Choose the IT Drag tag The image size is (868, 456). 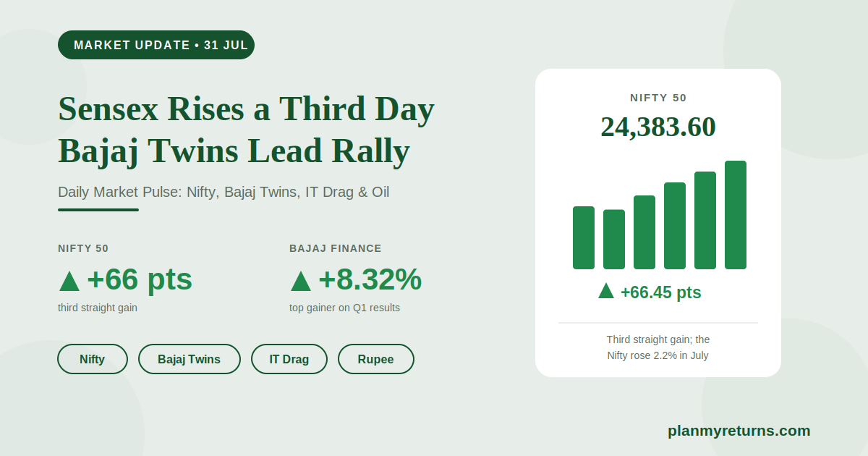tap(289, 359)
